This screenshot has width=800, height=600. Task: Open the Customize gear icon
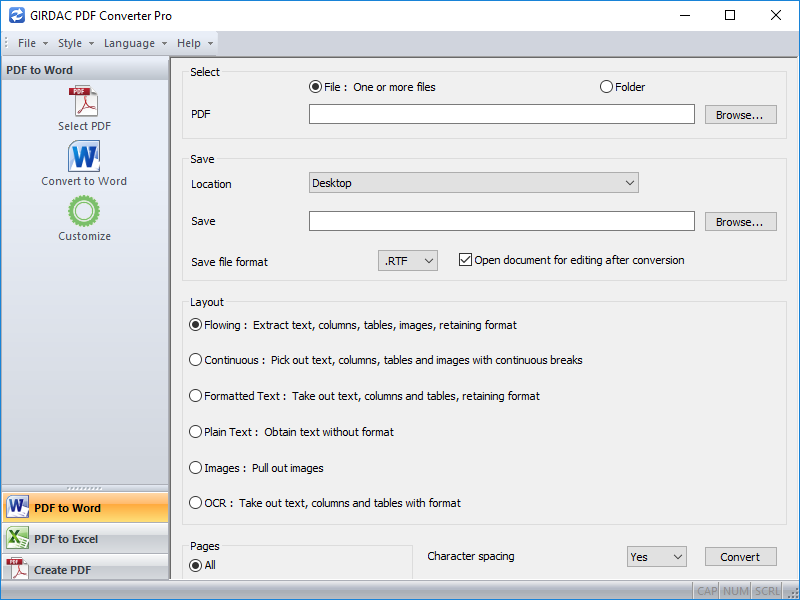coord(84,211)
